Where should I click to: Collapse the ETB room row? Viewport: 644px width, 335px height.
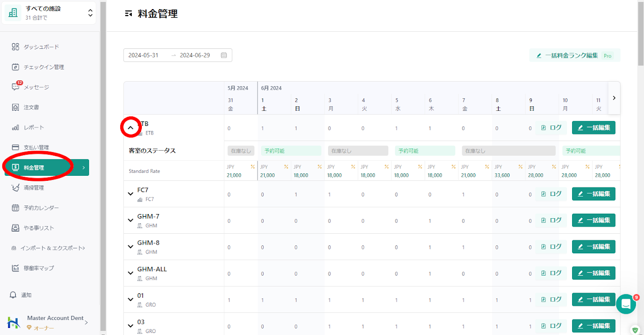130,128
